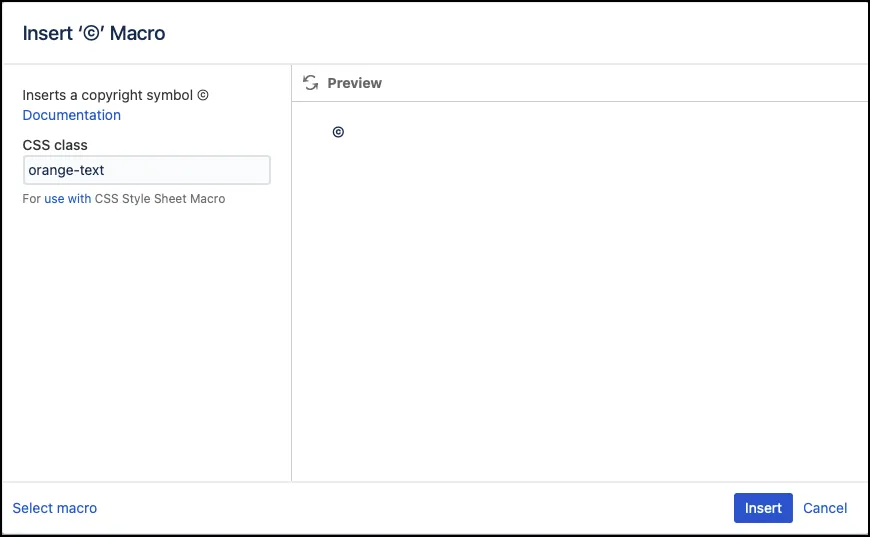Open the Documentation link
This screenshot has width=870, height=537.
coord(72,115)
